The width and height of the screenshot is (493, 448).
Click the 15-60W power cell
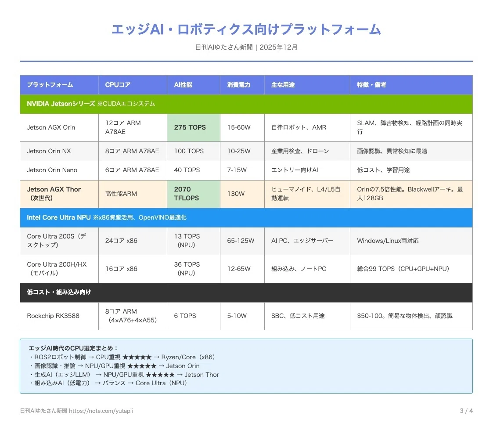point(242,127)
